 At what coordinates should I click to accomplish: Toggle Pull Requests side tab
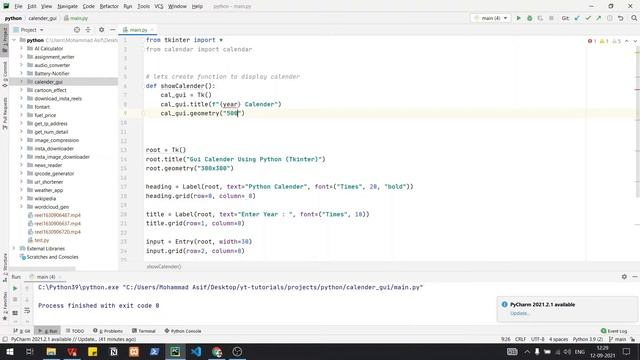(x=4, y=113)
